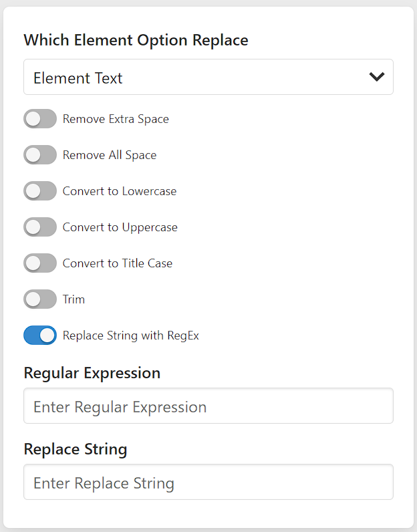This screenshot has height=532, width=417.
Task: Click the Convert to Uppercase label text
Action: [x=120, y=227]
